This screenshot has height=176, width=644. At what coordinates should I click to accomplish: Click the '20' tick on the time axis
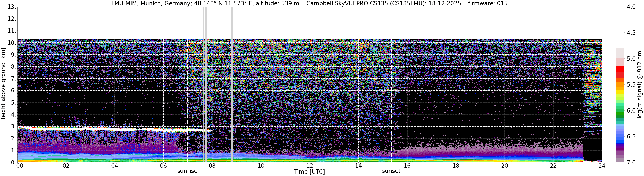click(505, 166)
